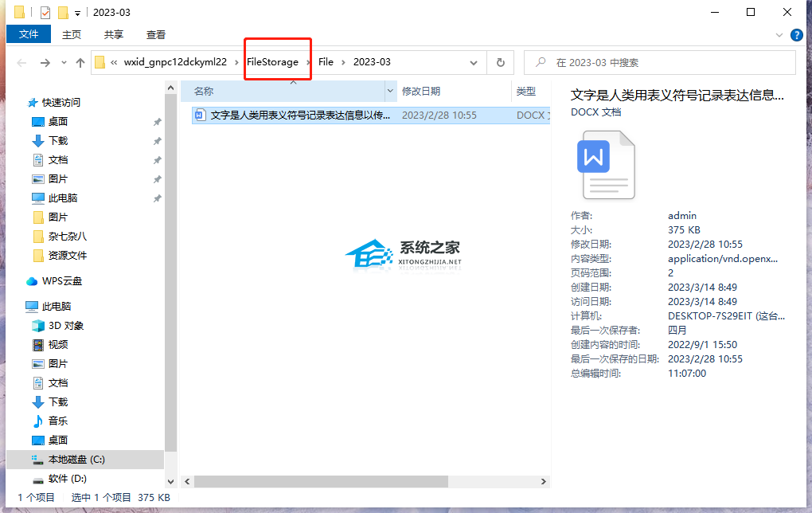Screen dimensions: 812x513
Task: Switch to the 查看 ribbon tab
Action: 156,34
